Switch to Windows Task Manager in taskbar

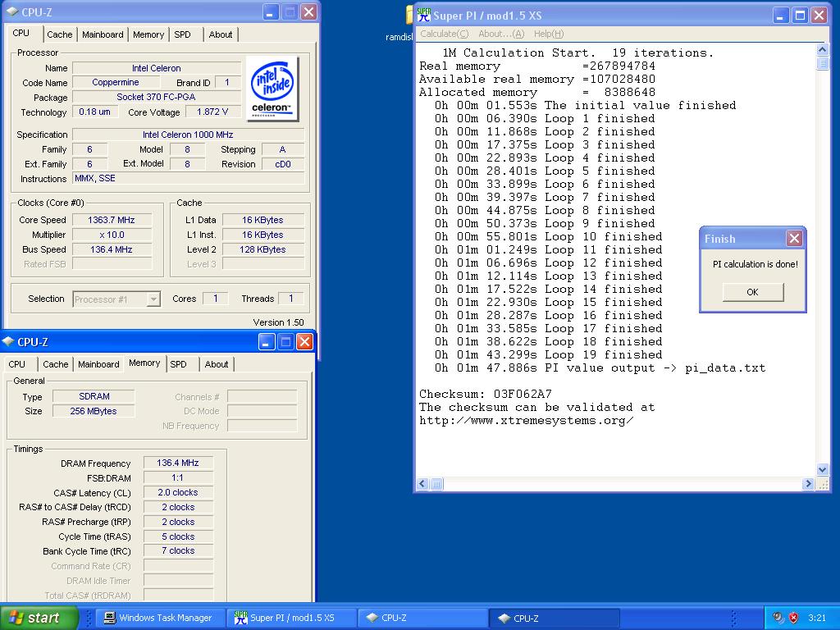pyautogui.click(x=159, y=618)
